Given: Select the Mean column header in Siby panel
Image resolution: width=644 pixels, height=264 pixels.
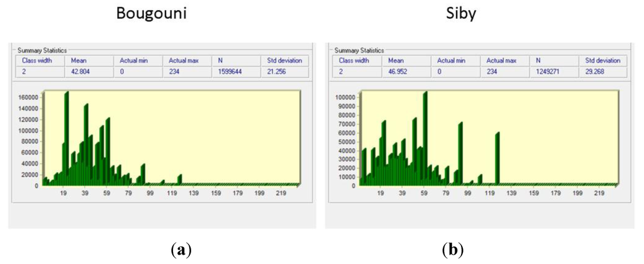Looking at the screenshot, I should coord(395,61).
